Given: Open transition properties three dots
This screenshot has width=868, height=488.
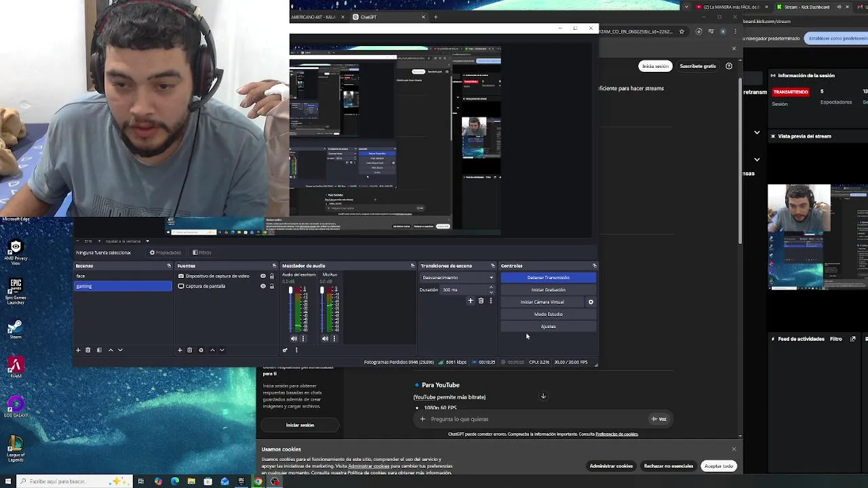Looking at the screenshot, I should pyautogui.click(x=490, y=301).
